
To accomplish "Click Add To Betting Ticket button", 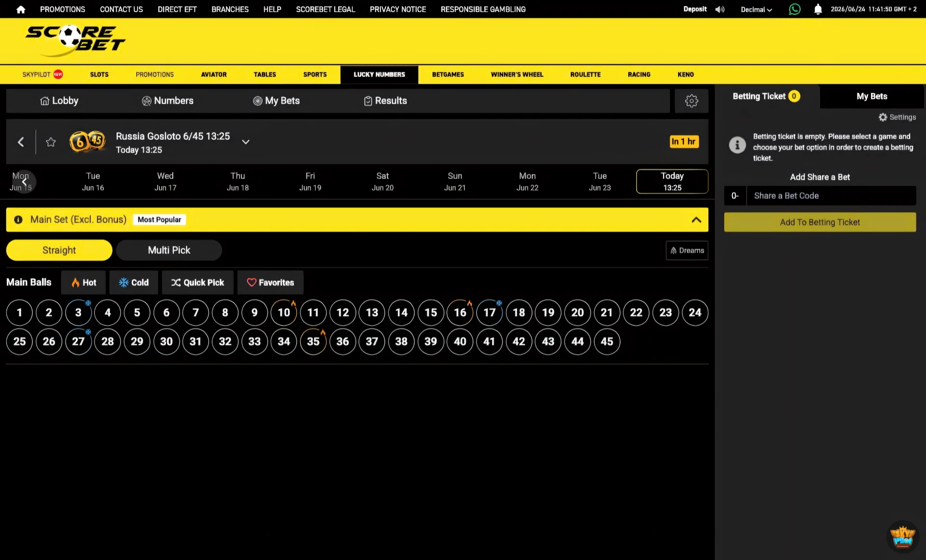I will pyautogui.click(x=819, y=222).
